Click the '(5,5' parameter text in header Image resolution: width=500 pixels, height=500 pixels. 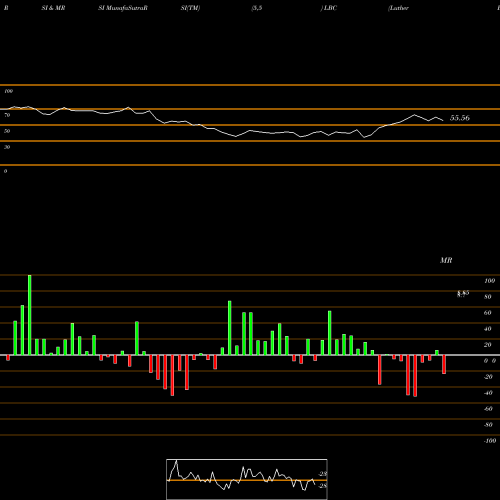point(257,8)
